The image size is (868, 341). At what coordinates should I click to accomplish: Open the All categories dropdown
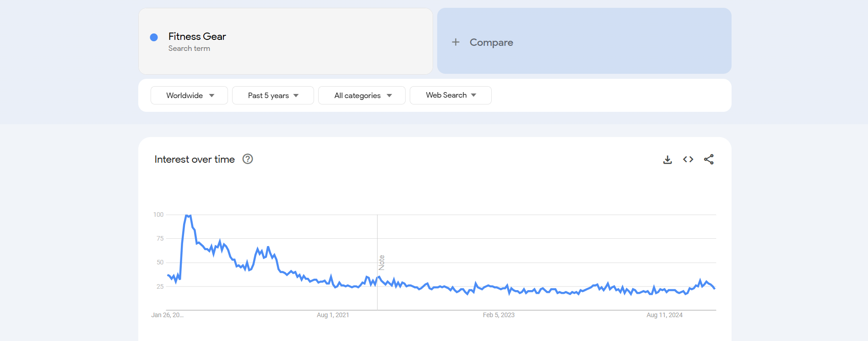(362, 95)
